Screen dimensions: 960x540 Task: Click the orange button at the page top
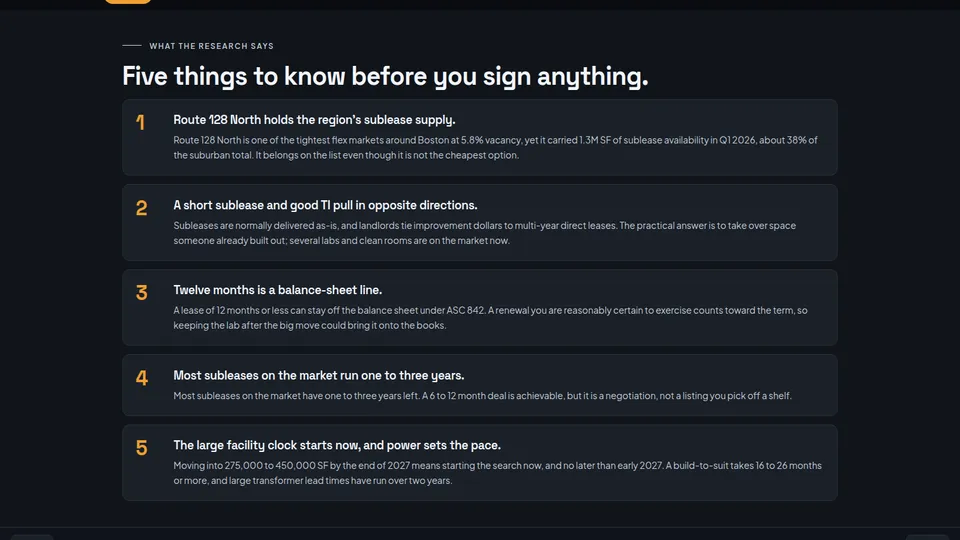tap(128, 2)
